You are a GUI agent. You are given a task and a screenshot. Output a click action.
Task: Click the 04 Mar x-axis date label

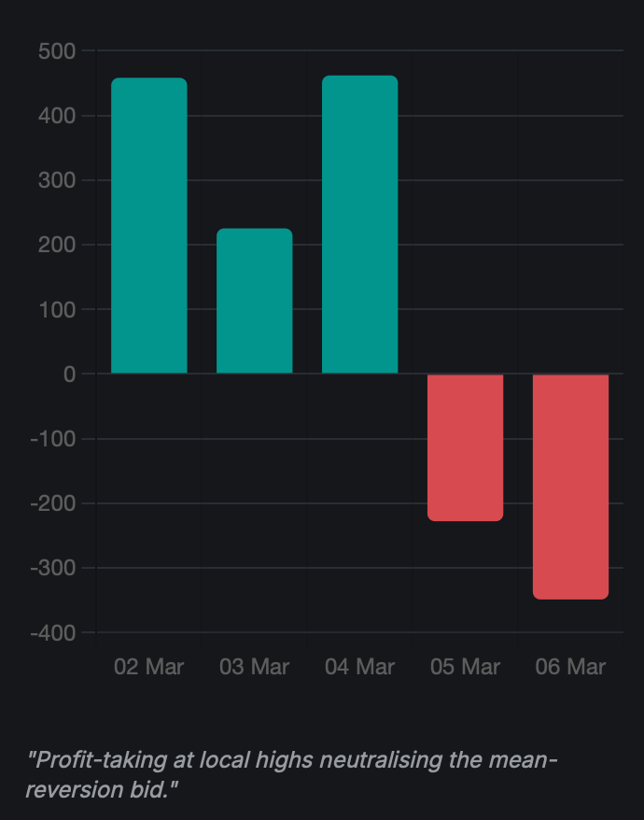(360, 667)
